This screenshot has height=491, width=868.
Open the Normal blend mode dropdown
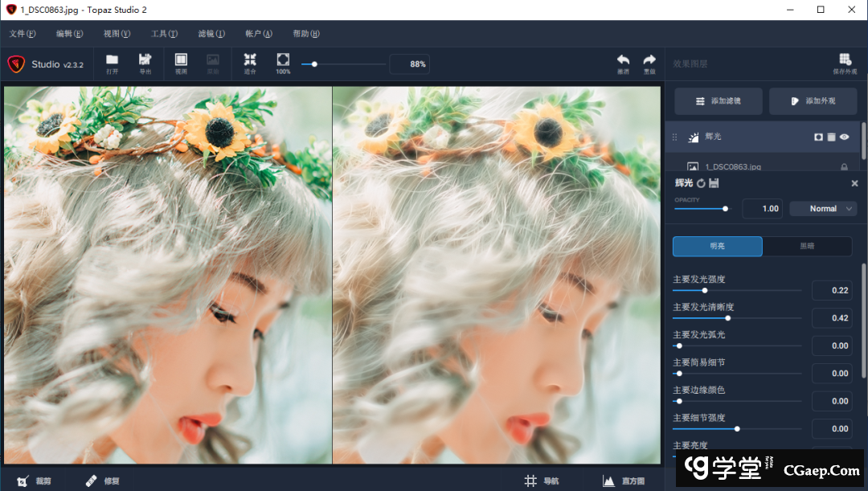point(823,209)
